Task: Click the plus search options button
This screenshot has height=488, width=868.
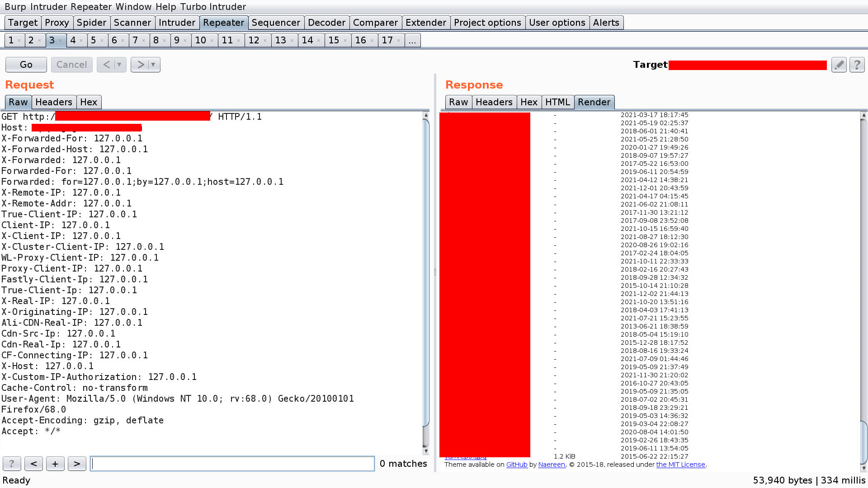Action: [x=55, y=464]
